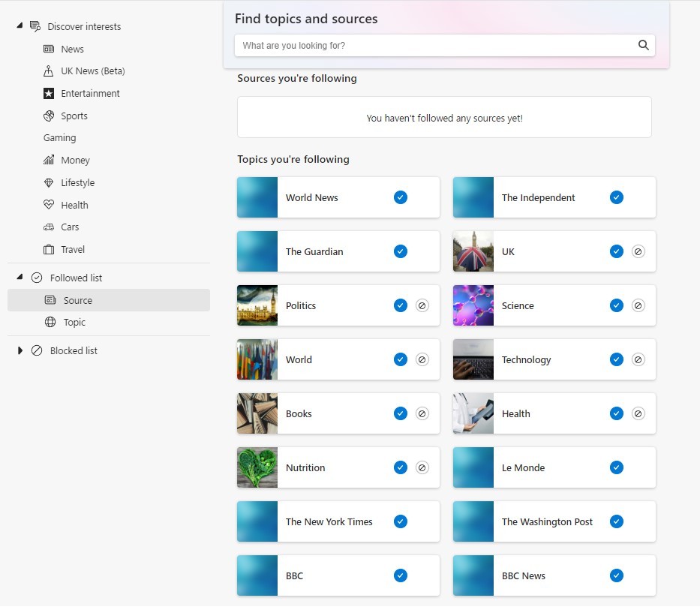Unfollow The New York Times checkmark
Screen dimensions: 700x610
401,521
